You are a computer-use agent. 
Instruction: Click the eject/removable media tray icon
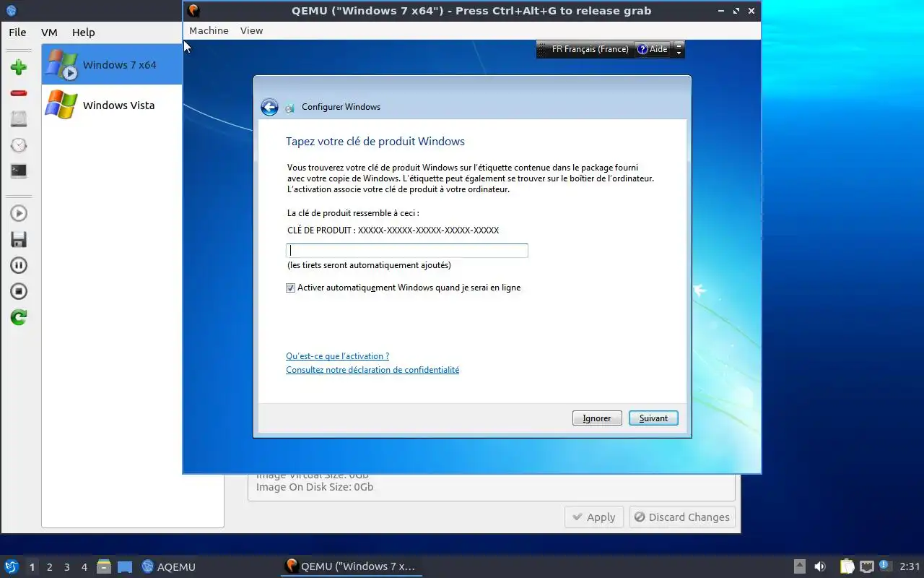pos(800,566)
